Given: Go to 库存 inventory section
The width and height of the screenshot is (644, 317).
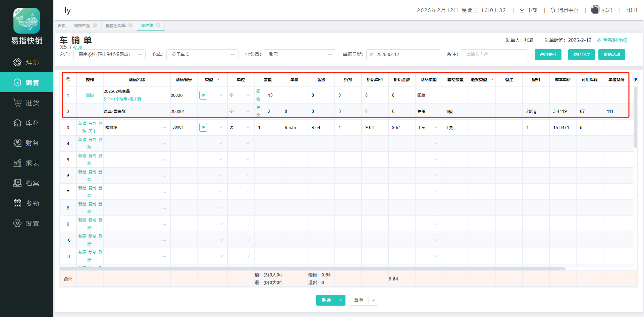Looking at the screenshot, I should [x=26, y=123].
